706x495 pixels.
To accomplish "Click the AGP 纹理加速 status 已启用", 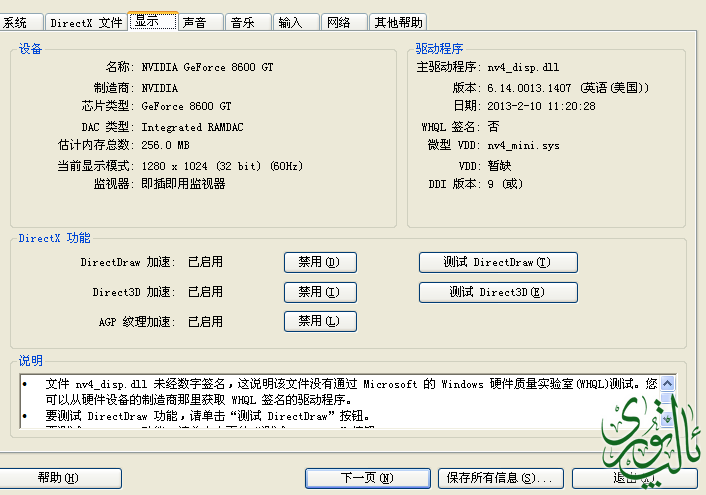I will point(205,322).
